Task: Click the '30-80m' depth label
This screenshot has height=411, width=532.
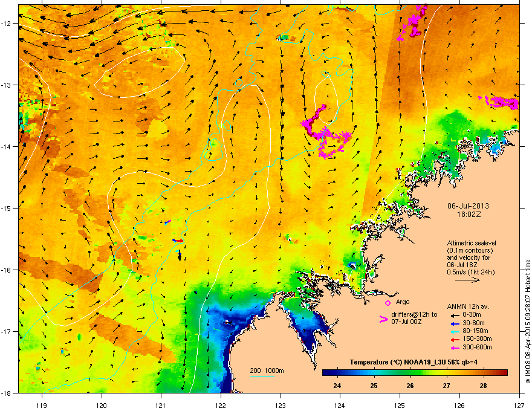Action: (x=473, y=323)
